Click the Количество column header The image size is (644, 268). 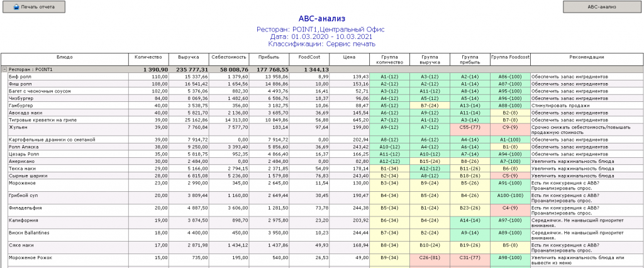[x=148, y=58]
